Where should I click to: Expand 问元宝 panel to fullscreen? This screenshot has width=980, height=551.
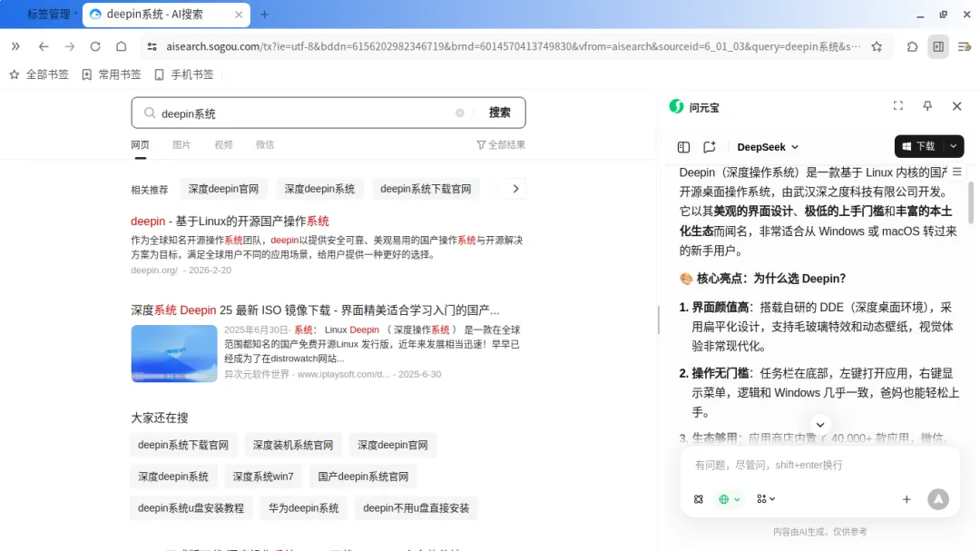click(x=898, y=105)
